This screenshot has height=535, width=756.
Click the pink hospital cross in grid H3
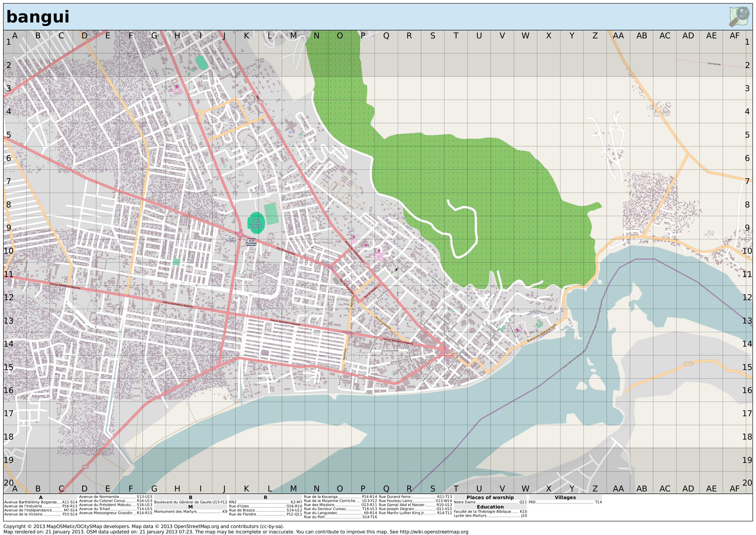pos(177,87)
